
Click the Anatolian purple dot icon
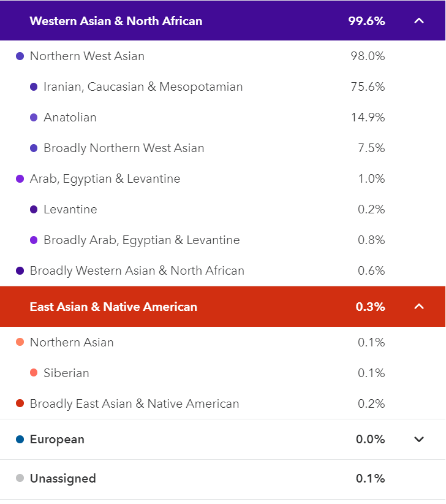pos(34,117)
